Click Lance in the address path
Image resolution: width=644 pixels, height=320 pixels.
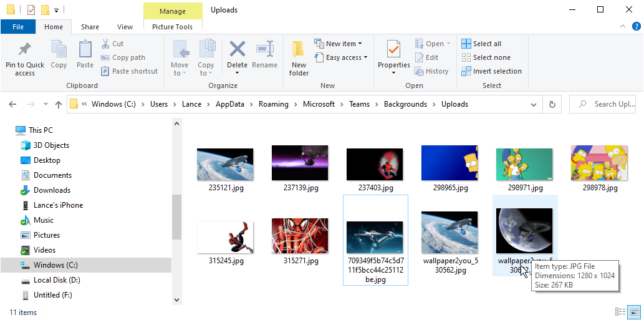click(x=192, y=104)
